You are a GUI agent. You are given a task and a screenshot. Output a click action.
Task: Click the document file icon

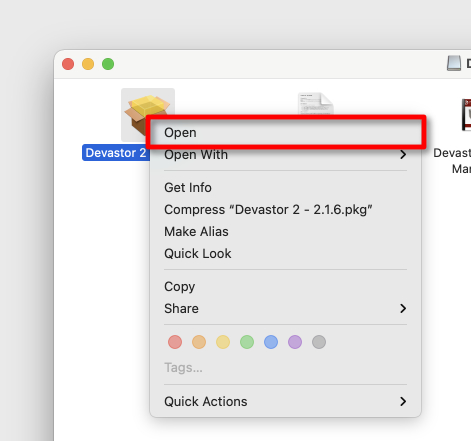[315, 104]
